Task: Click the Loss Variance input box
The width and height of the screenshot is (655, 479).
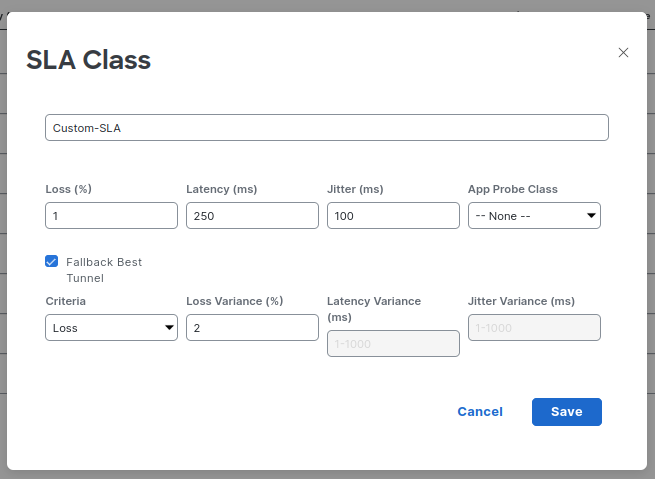Action: point(252,328)
